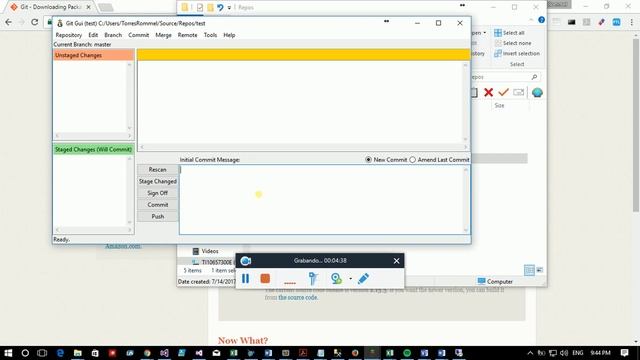Pause the screen recording
The height and width of the screenshot is (360, 640).
[245, 278]
